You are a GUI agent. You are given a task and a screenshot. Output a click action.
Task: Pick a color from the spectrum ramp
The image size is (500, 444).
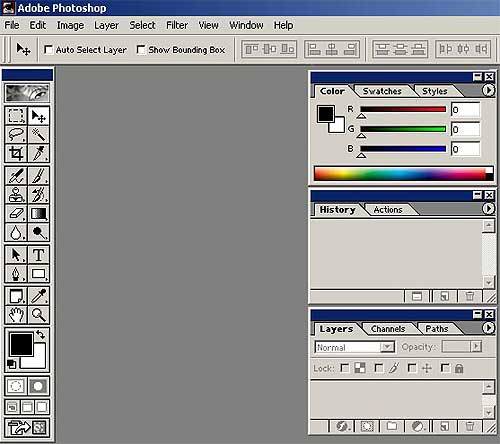pyautogui.click(x=403, y=174)
